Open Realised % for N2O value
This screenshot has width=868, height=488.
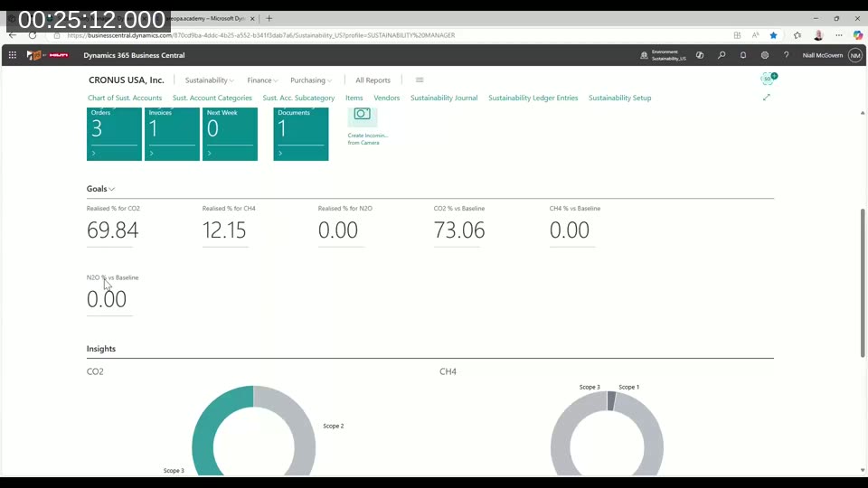337,230
